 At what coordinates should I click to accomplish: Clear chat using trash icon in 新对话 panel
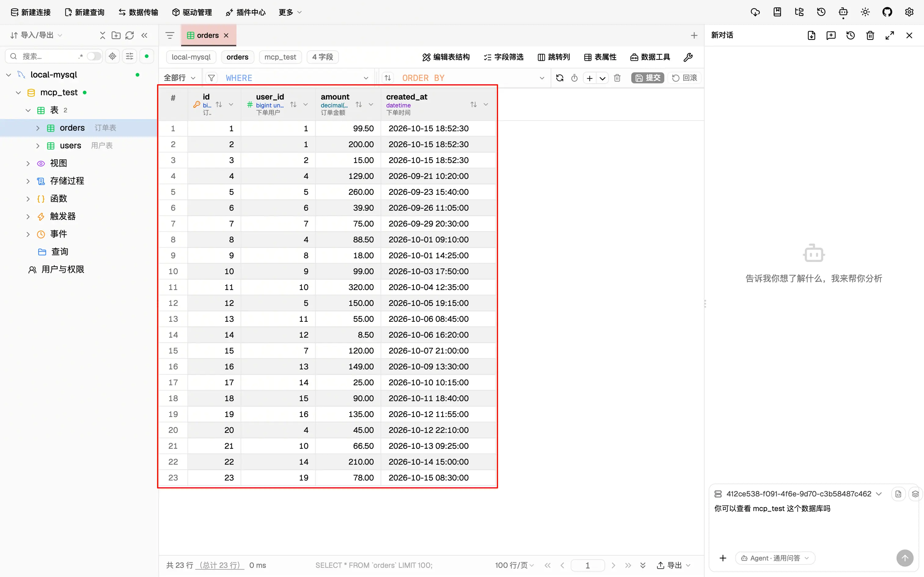click(870, 35)
